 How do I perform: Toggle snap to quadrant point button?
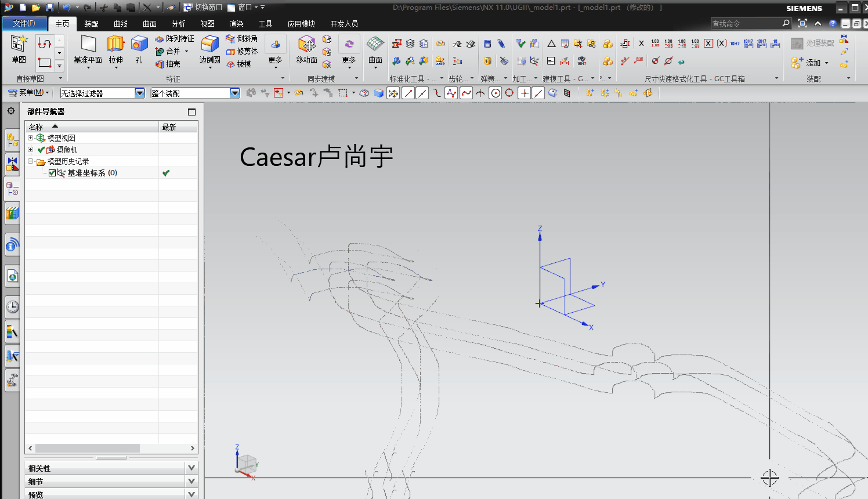[x=509, y=93]
